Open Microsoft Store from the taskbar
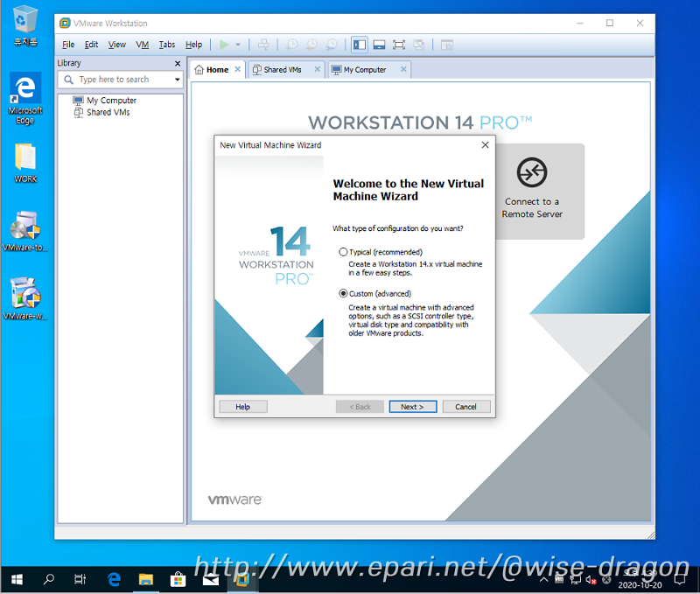The width and height of the screenshot is (700, 594). click(x=178, y=579)
